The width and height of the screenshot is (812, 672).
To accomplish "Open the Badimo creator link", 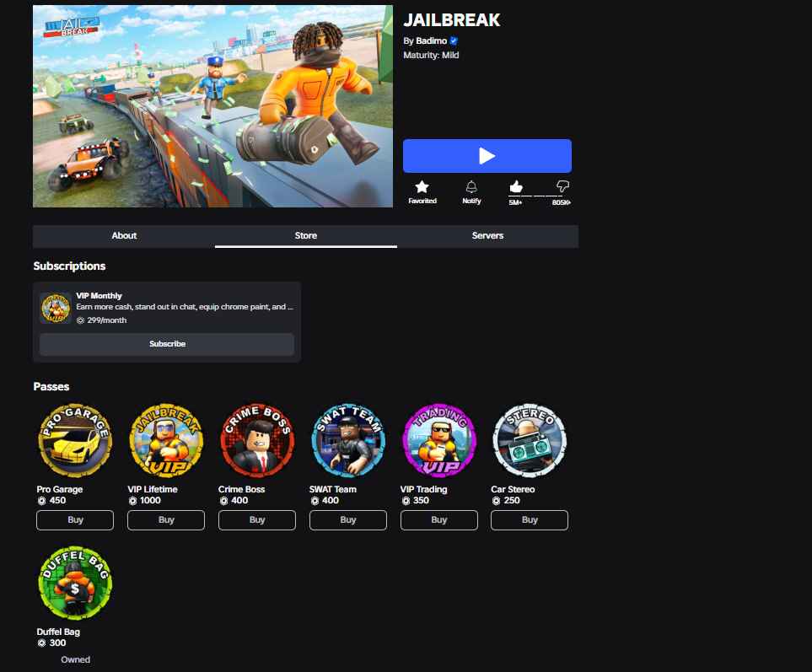I will pyautogui.click(x=432, y=41).
